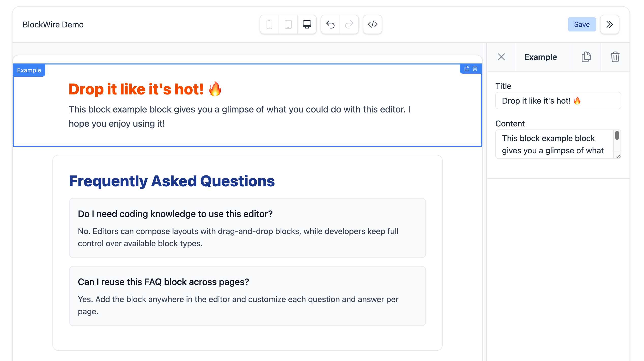Delete the Example block with its trash icon

tap(475, 69)
